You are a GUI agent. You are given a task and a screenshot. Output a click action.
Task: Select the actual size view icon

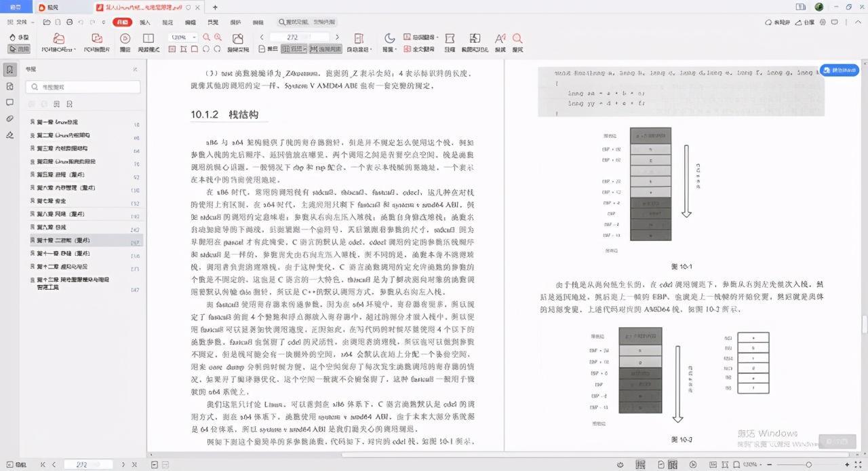tap(172, 49)
